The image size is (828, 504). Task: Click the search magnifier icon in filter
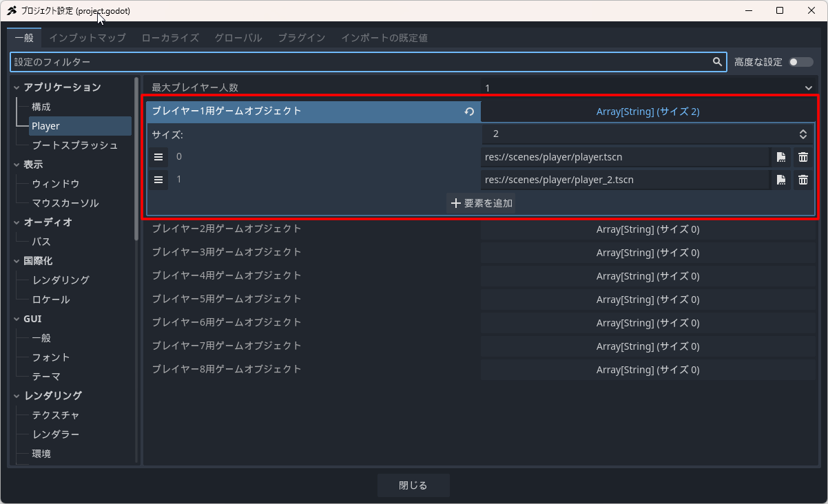tap(717, 62)
